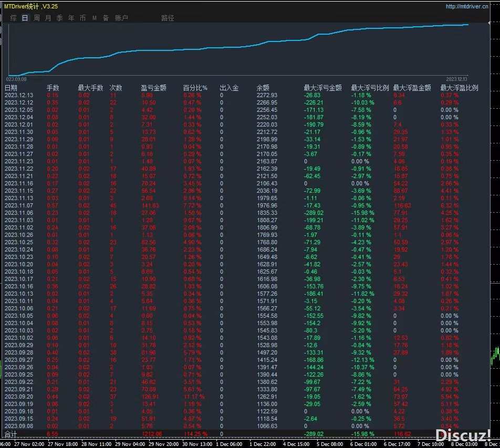Click the 合计 total row label
The height and width of the screenshot is (448, 500).
(x=11, y=434)
